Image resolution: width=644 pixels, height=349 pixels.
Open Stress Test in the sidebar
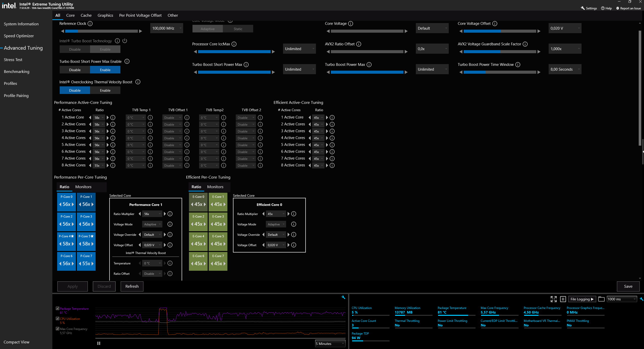(13, 60)
